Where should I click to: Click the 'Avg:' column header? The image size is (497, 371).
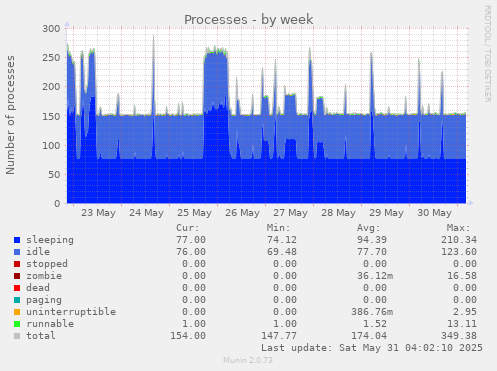pos(368,228)
